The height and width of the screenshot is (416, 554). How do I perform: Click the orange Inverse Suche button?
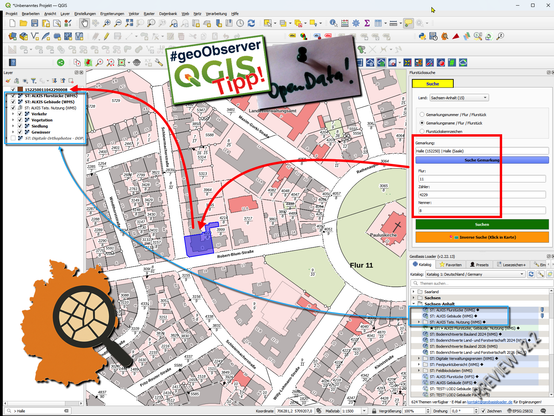pyautogui.click(x=482, y=237)
